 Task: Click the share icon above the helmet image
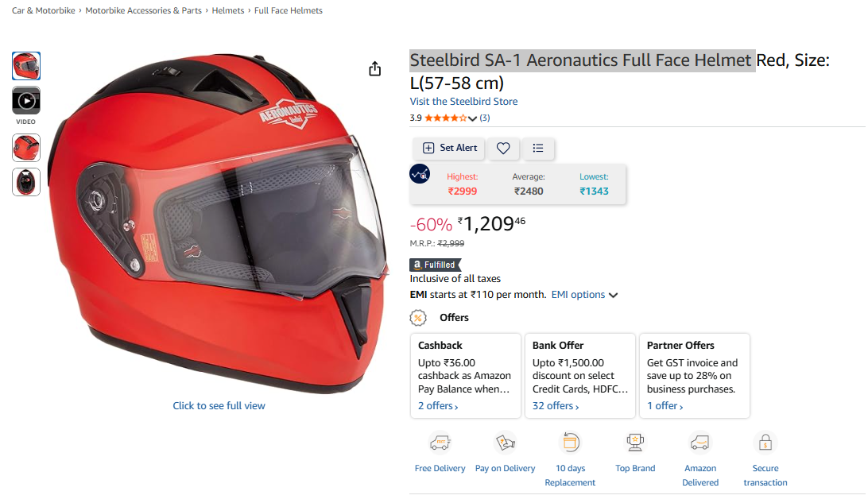375,69
